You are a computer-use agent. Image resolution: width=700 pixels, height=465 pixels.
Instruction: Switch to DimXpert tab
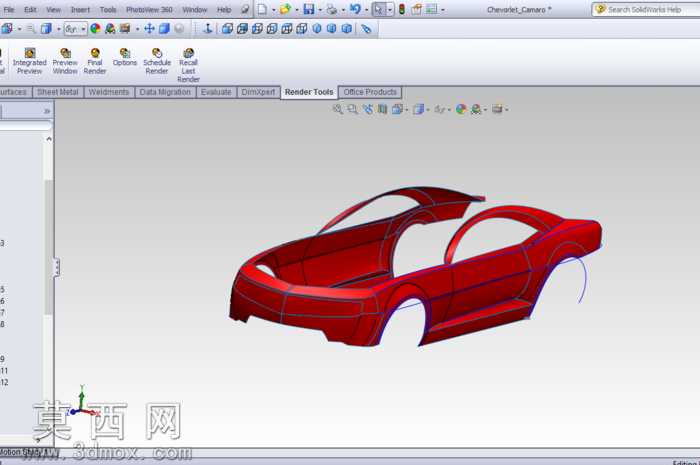coord(258,92)
